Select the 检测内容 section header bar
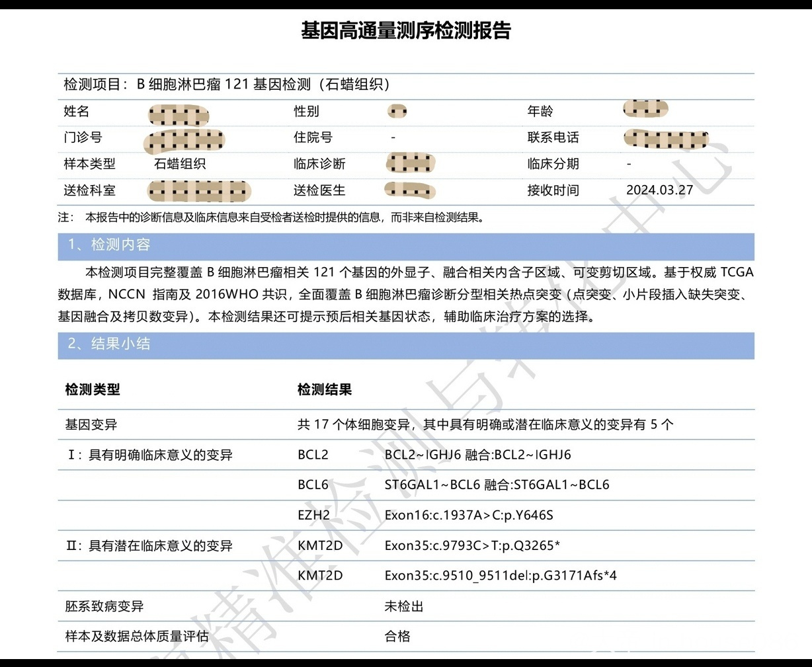 coord(406,246)
